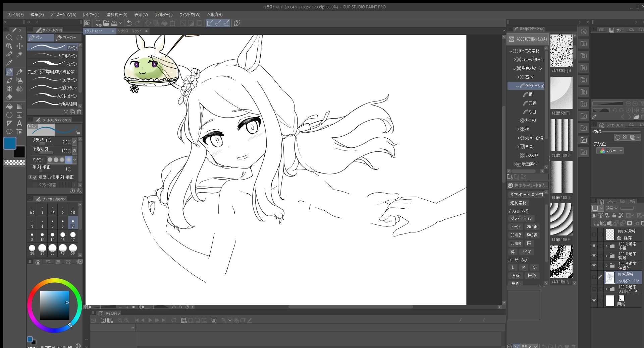Expand the カラーパターン material tree item
644x348 pixels.
[515, 60]
